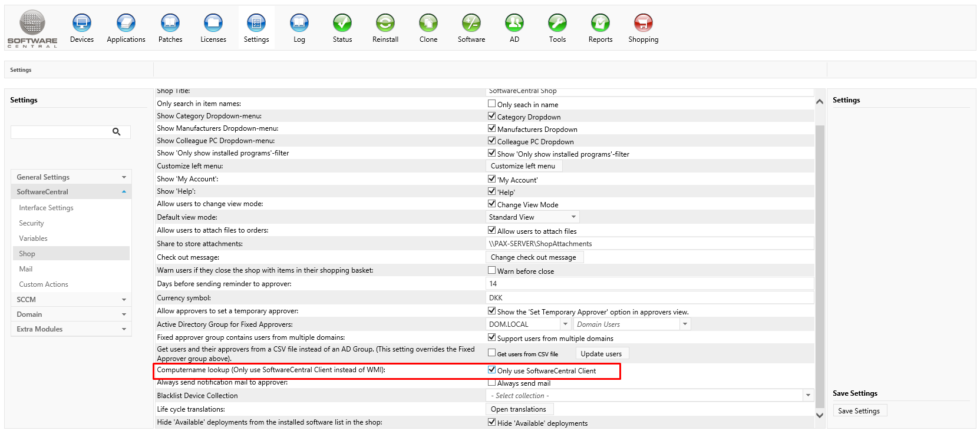The height and width of the screenshot is (434, 980).
Task: Select Security in the settings menu
Action: coord(31,223)
